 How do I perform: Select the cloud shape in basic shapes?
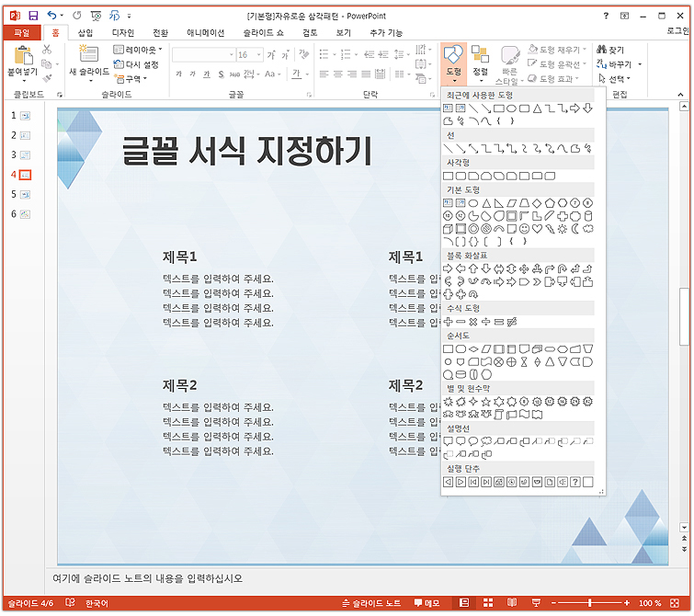(x=587, y=229)
